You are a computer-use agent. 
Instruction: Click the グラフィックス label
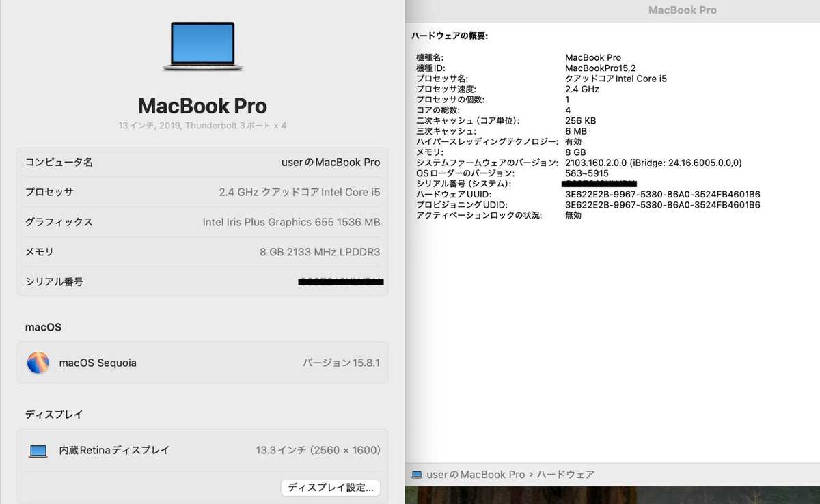[x=59, y=222]
